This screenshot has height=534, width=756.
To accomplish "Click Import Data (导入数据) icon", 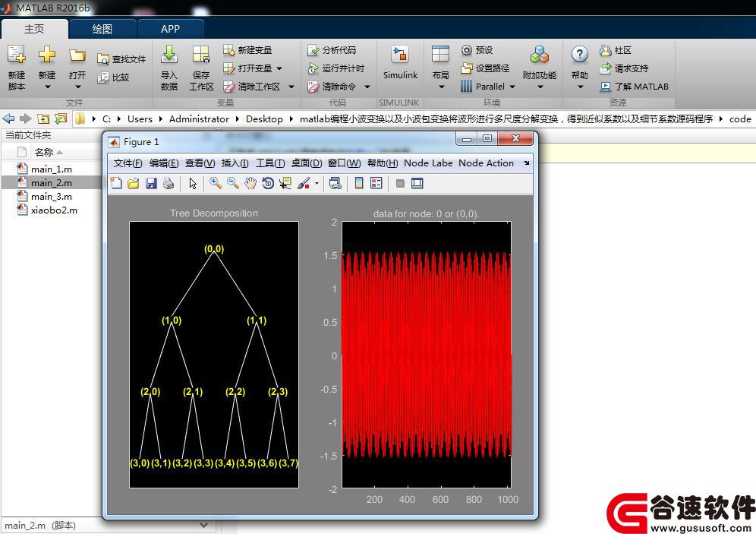I will click(x=169, y=55).
